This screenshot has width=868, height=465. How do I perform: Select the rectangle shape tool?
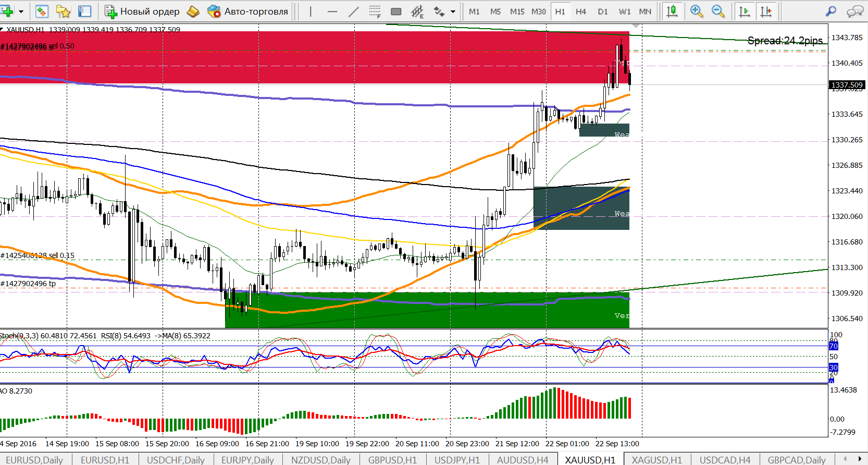(396, 11)
